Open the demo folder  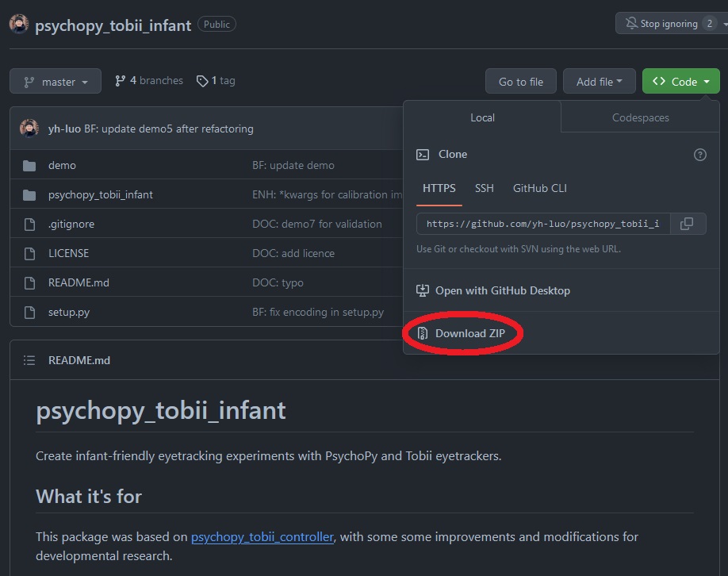[62, 165]
